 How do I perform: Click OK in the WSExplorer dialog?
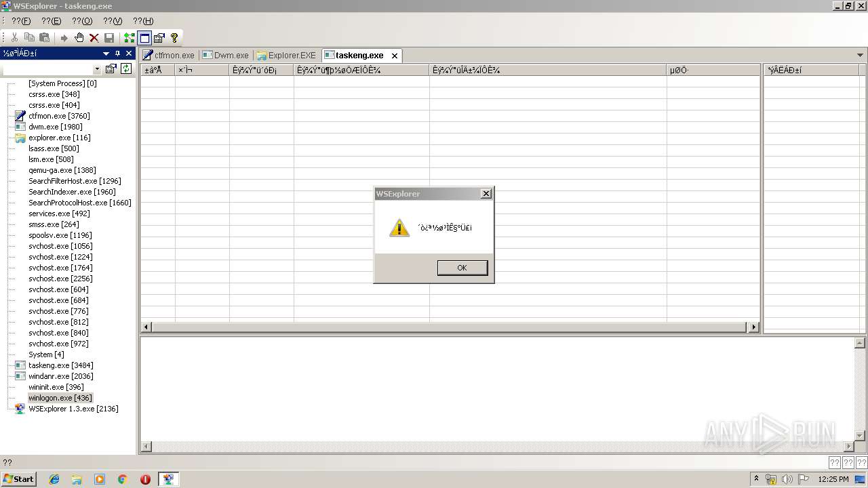[x=462, y=268]
